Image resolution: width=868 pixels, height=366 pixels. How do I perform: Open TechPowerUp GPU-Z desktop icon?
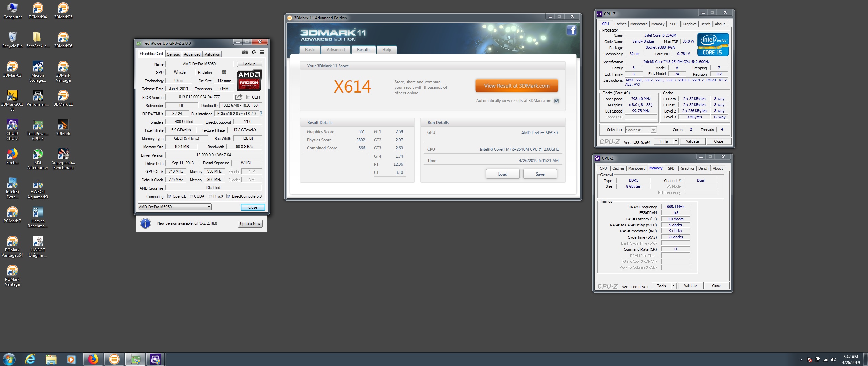tap(38, 130)
